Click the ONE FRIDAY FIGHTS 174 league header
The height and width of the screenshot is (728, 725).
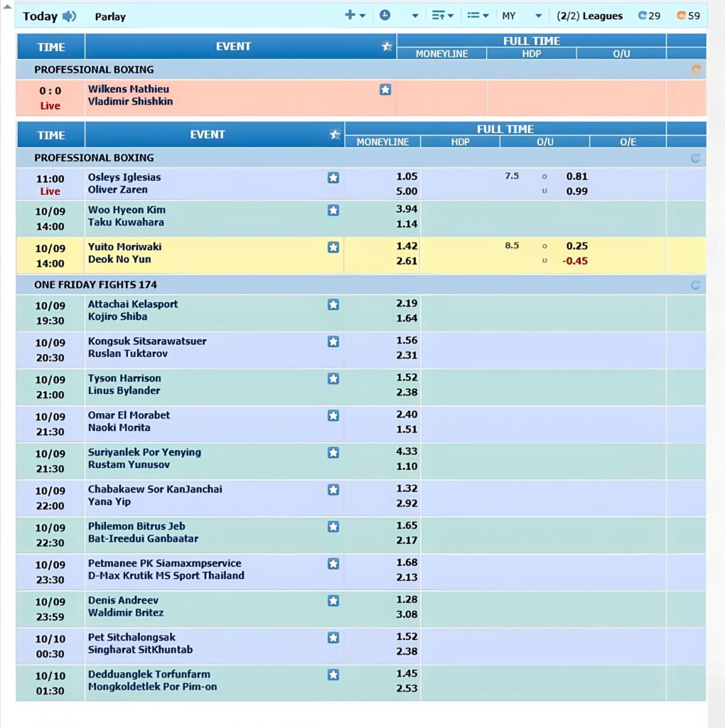click(x=96, y=284)
